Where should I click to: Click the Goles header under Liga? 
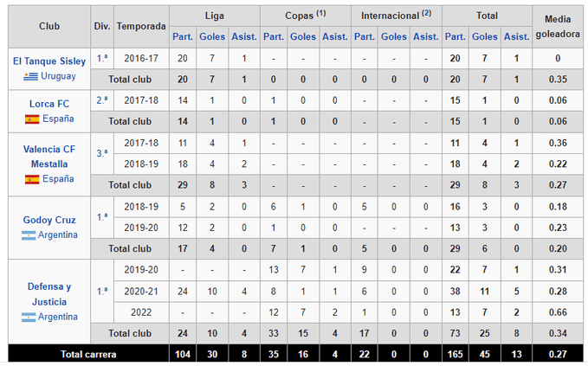212,36
